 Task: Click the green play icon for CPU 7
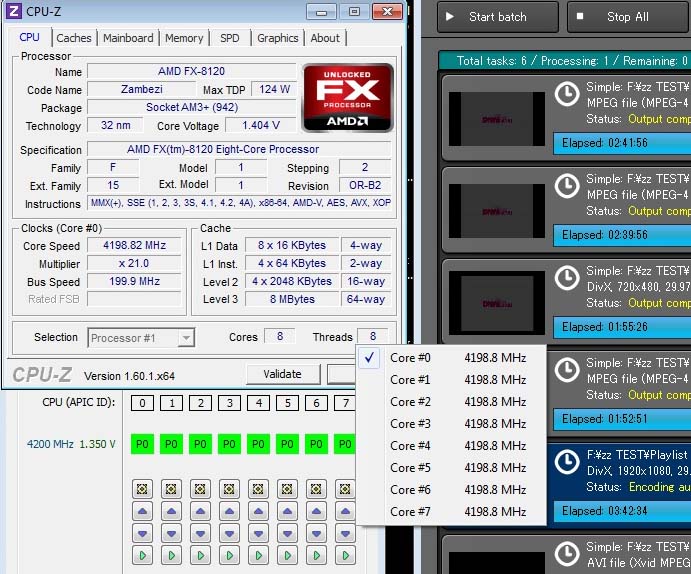tap(345, 555)
